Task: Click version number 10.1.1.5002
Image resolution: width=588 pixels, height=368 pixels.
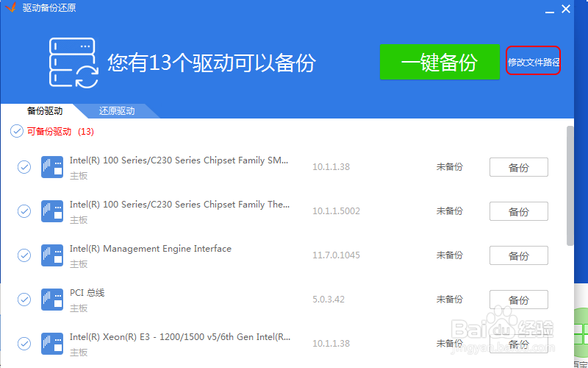Action: (x=336, y=211)
